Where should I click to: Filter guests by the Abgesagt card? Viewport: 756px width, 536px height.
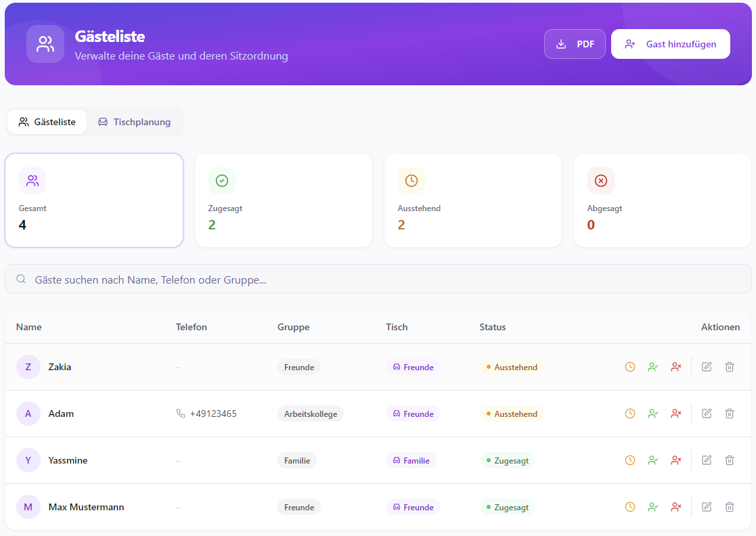pos(663,200)
